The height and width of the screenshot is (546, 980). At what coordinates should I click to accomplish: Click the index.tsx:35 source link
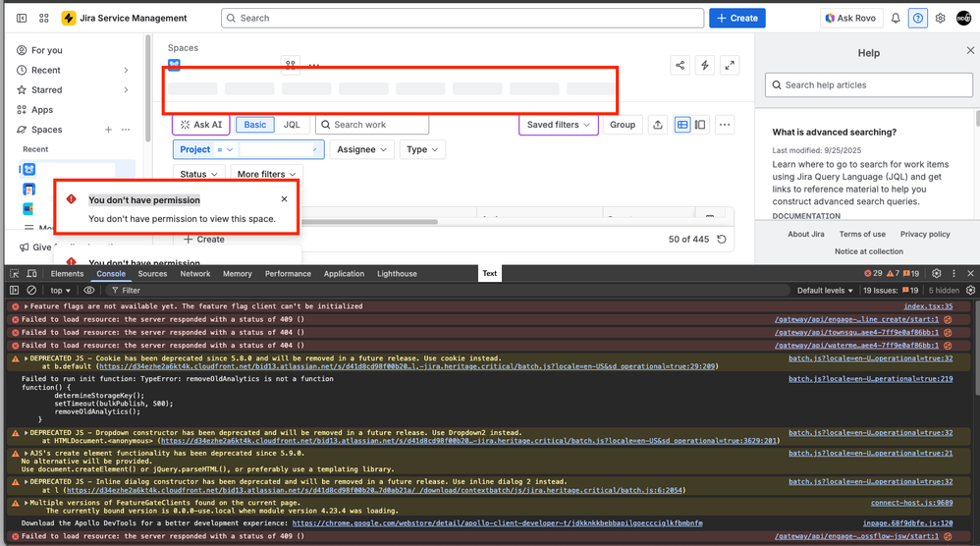click(x=928, y=306)
